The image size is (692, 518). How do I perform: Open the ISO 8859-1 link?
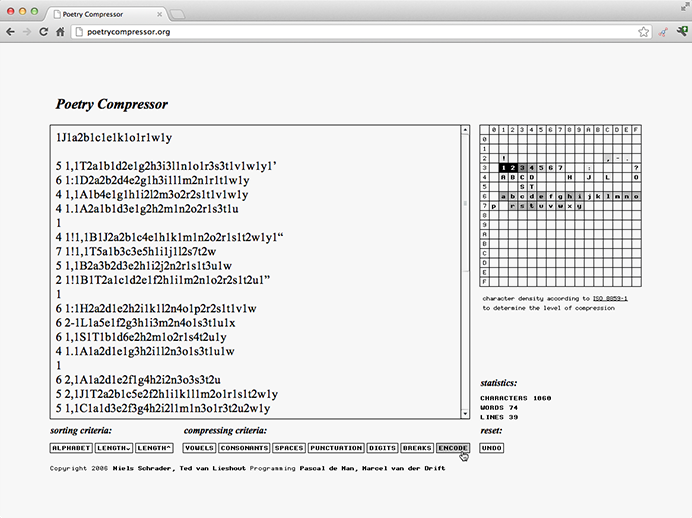tap(609, 299)
